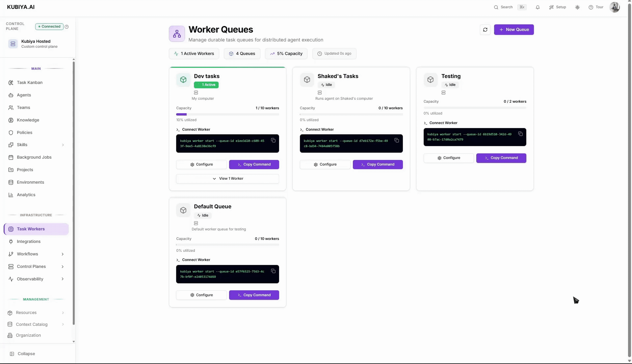This screenshot has width=632, height=364.
Task: Open Search from the top bar
Action: point(503,7)
